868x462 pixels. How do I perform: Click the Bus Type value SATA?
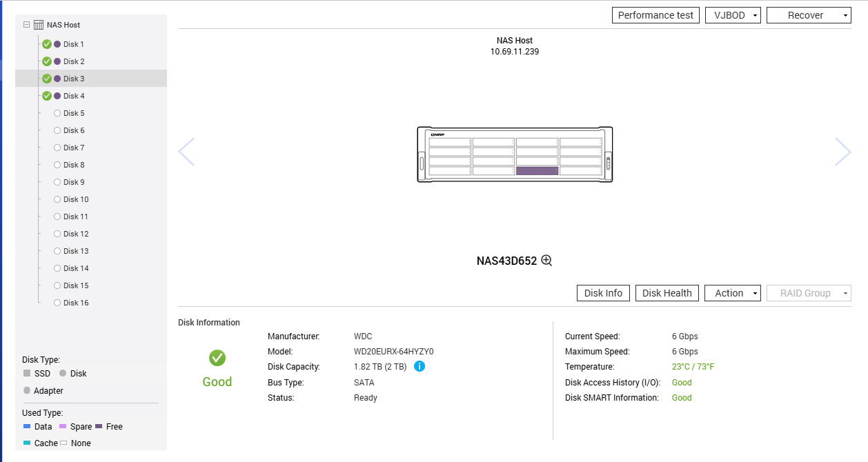tap(364, 383)
